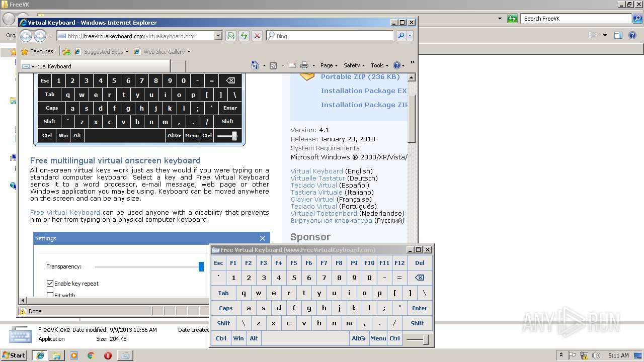Toggle the Fit width checkbox

coord(50,295)
